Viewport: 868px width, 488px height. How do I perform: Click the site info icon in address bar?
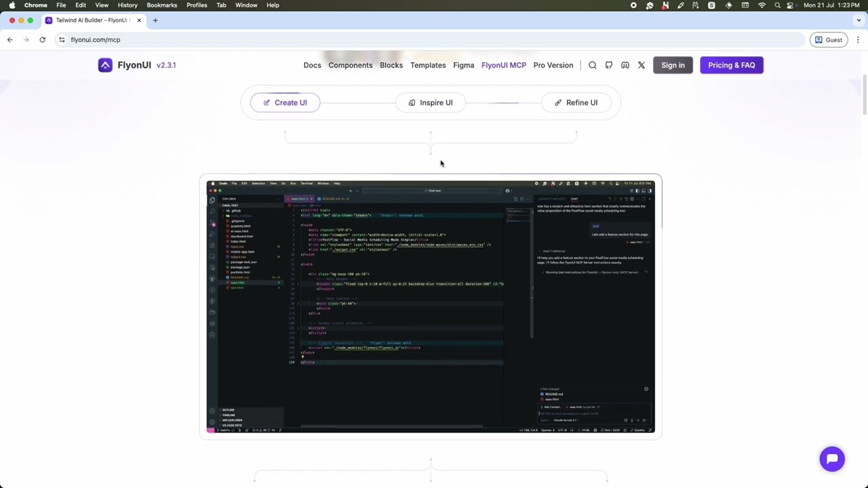click(62, 40)
